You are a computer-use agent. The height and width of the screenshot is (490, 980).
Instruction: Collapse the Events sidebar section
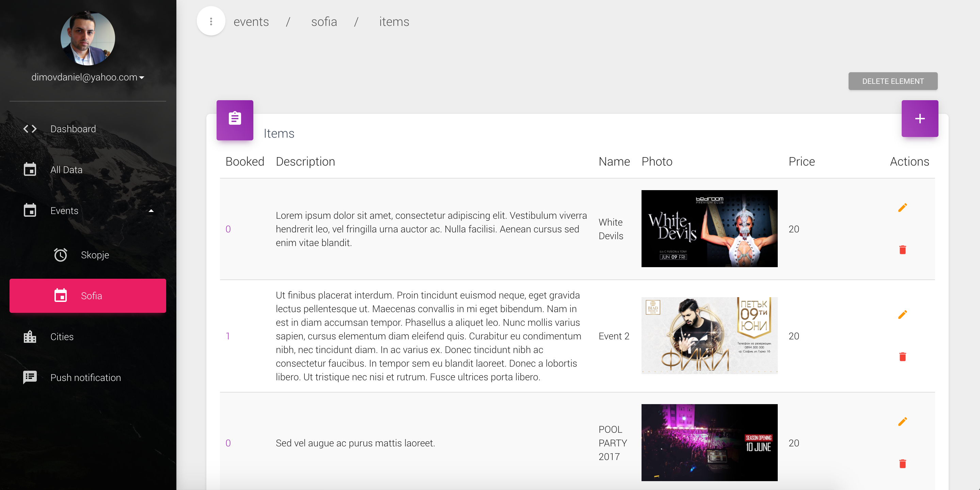pos(151,211)
